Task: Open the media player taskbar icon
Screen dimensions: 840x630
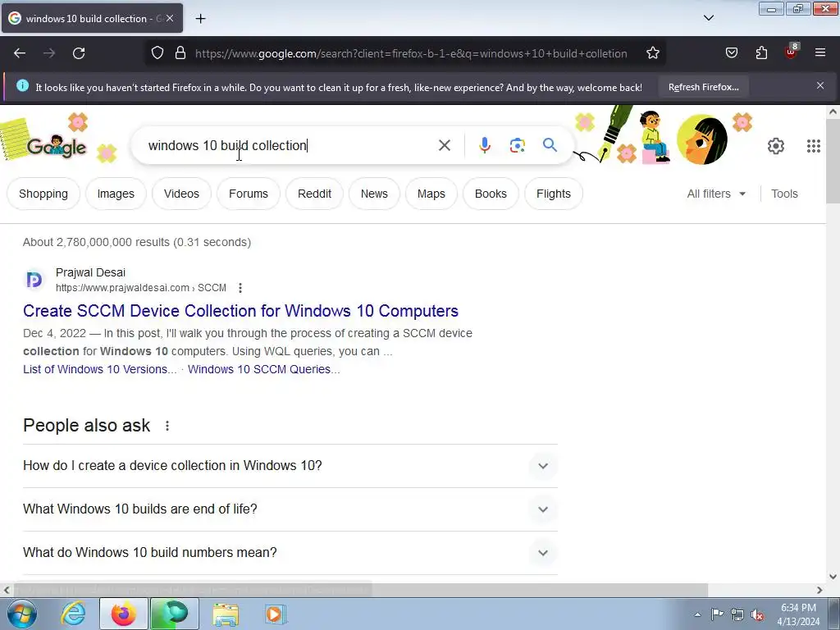Action: [276, 614]
